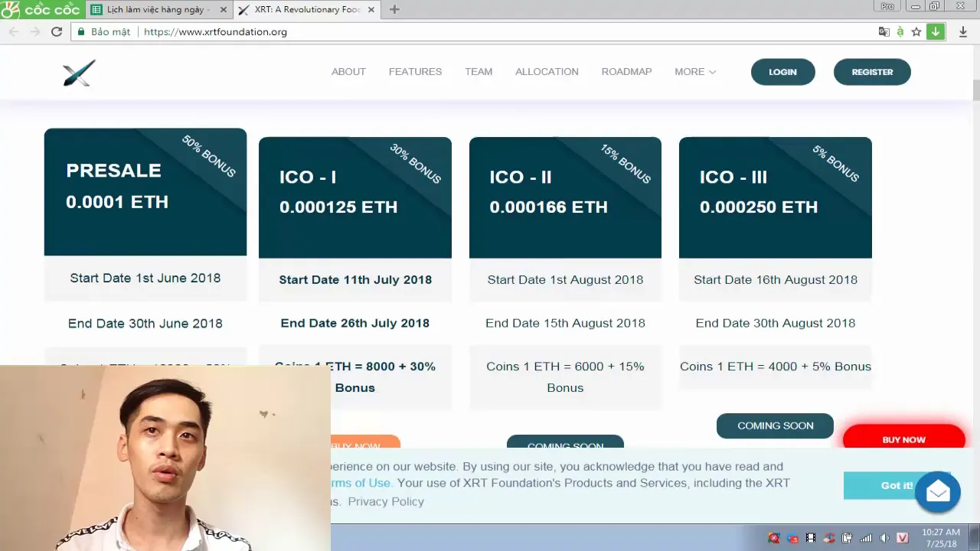Click the film strip tray icon

[811, 538]
